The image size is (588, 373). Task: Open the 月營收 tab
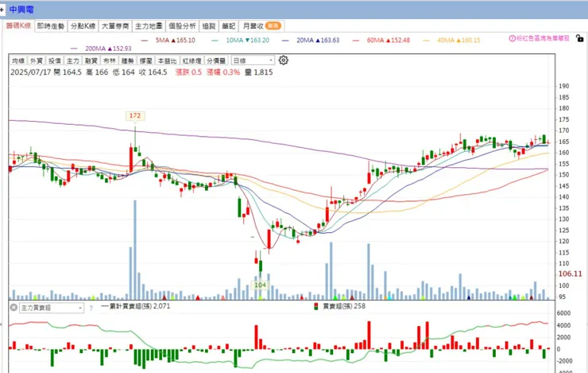click(x=261, y=26)
